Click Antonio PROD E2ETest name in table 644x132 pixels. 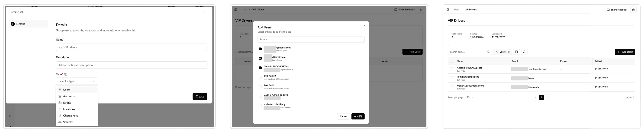pyautogui.click(x=469, y=68)
